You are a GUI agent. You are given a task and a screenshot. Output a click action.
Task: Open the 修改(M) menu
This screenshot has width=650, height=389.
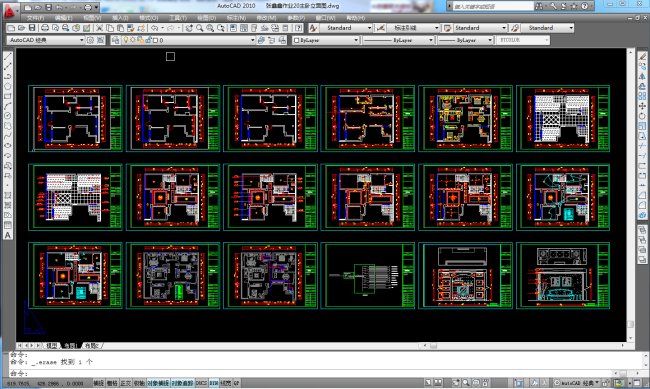pyautogui.click(x=266, y=18)
